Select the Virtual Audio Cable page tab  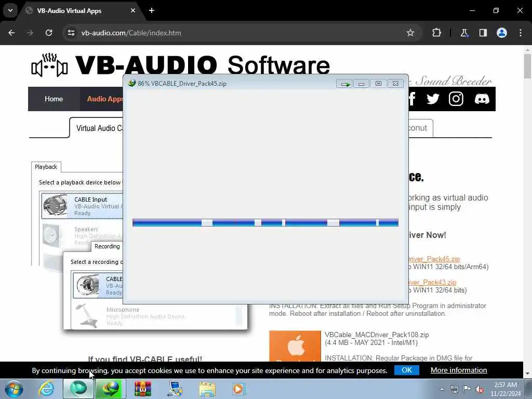coord(97,128)
